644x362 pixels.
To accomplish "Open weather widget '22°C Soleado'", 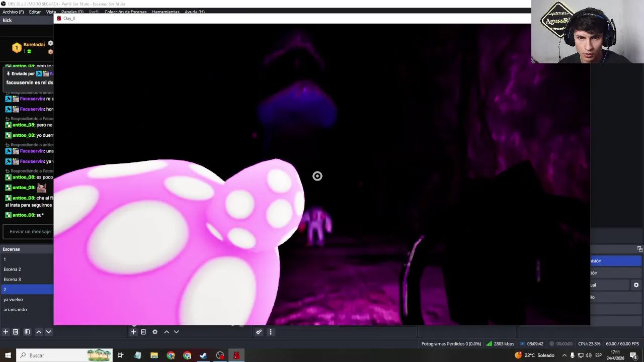I will click(x=534, y=355).
